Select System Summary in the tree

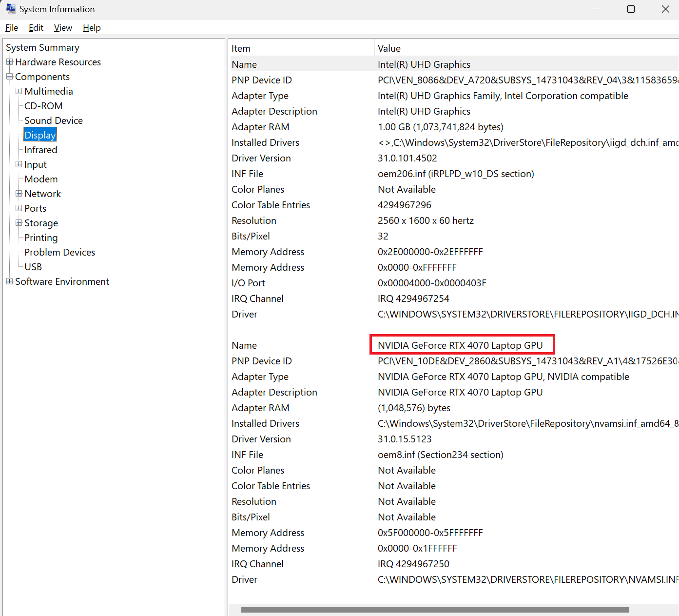42,47
